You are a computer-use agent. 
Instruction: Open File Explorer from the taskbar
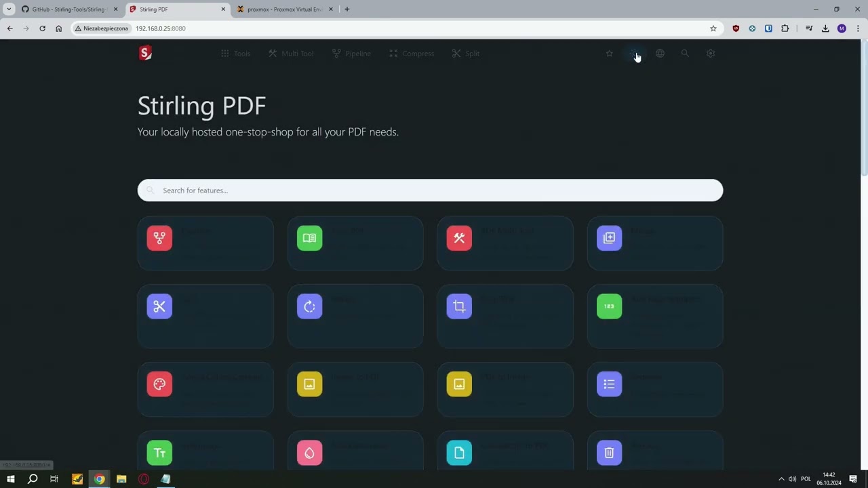(121, 479)
